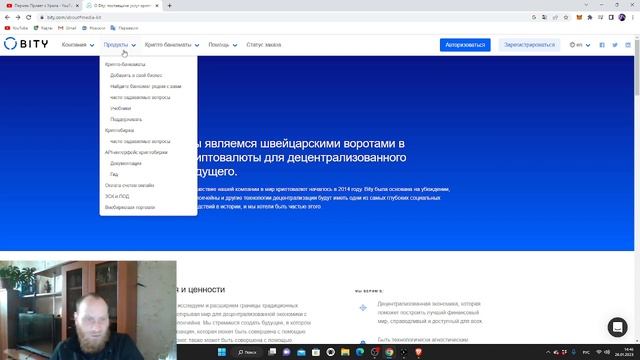Image resolution: width=640 pixels, height=360 pixels.
Task: Expand the Крипто банкоматы dropdown
Action: click(172, 45)
